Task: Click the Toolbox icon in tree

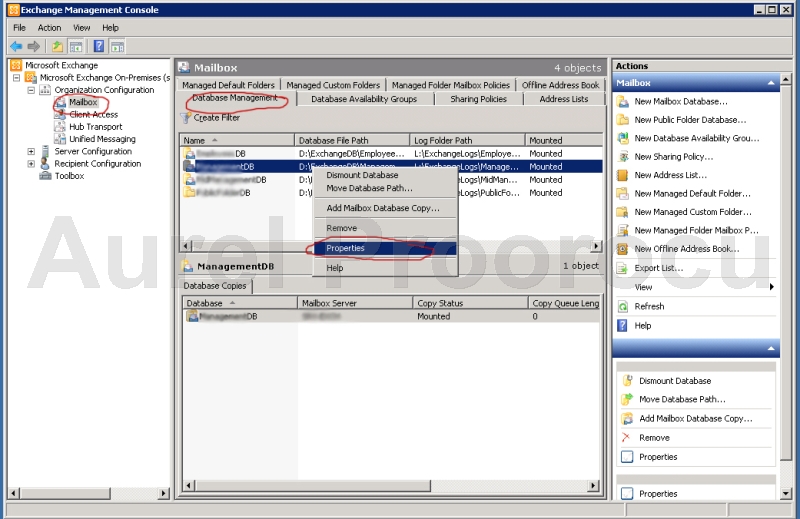Action: click(45, 176)
